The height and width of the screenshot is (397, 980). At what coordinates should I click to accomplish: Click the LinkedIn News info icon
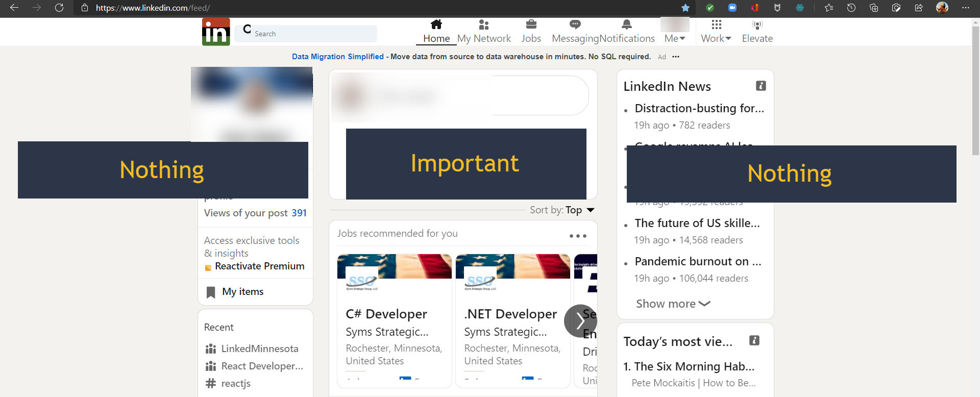coord(761,86)
